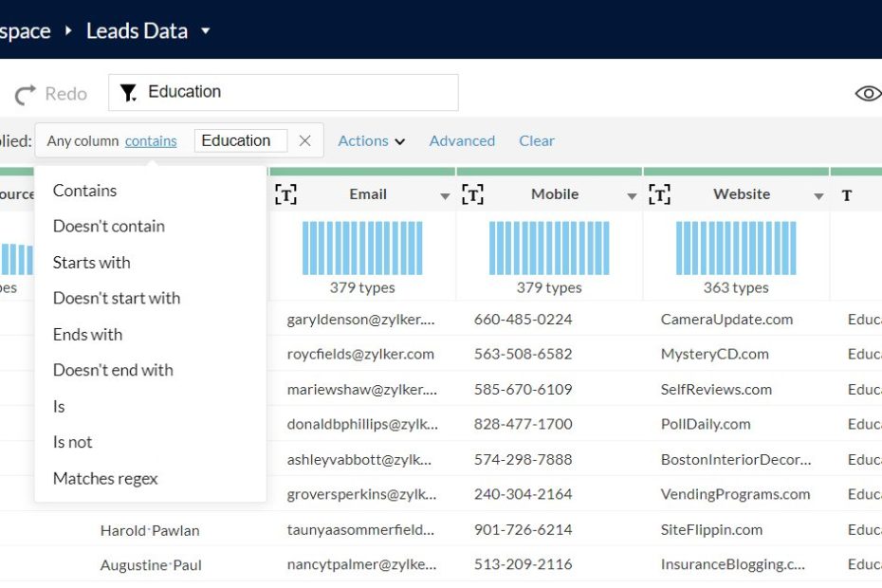Open the Mobile column dropdown arrow

pos(632,196)
